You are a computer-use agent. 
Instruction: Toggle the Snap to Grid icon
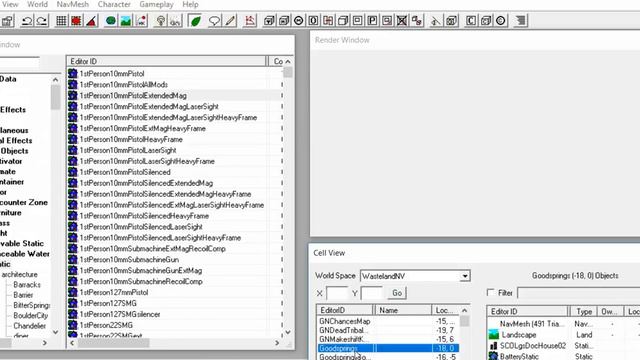[61, 20]
